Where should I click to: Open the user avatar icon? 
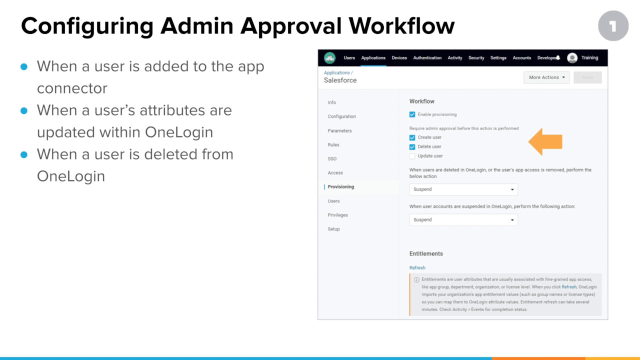(572, 58)
